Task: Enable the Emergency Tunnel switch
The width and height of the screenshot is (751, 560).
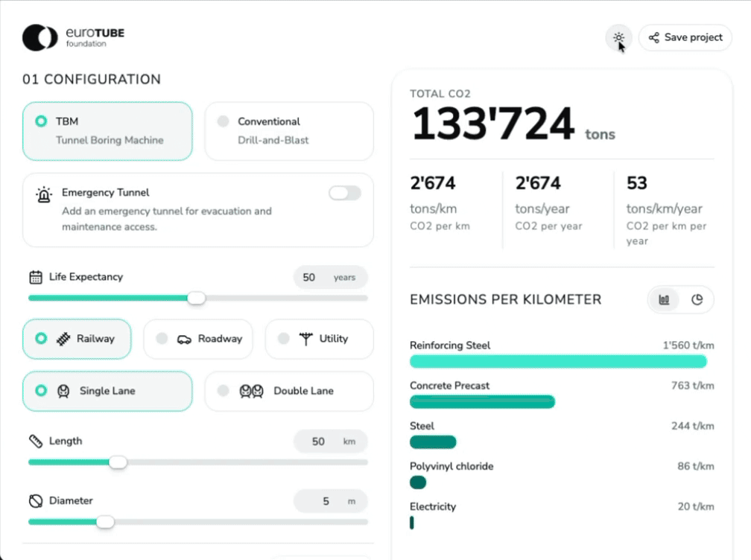Action: click(345, 194)
